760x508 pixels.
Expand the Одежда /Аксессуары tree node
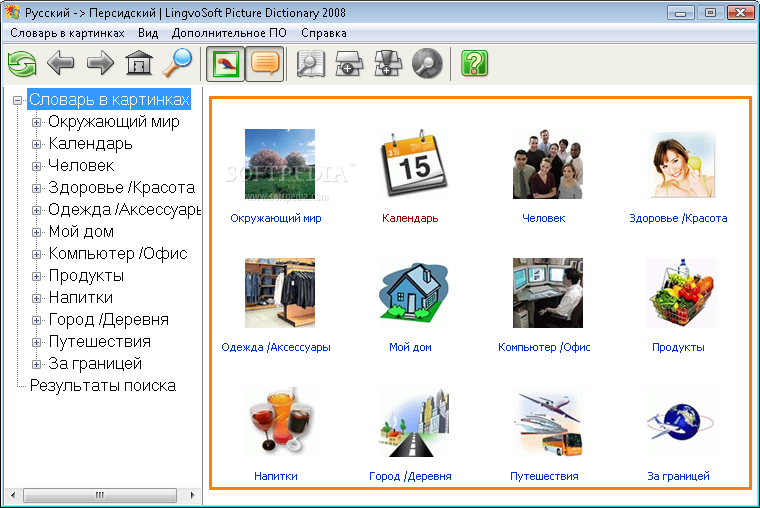[x=36, y=210]
